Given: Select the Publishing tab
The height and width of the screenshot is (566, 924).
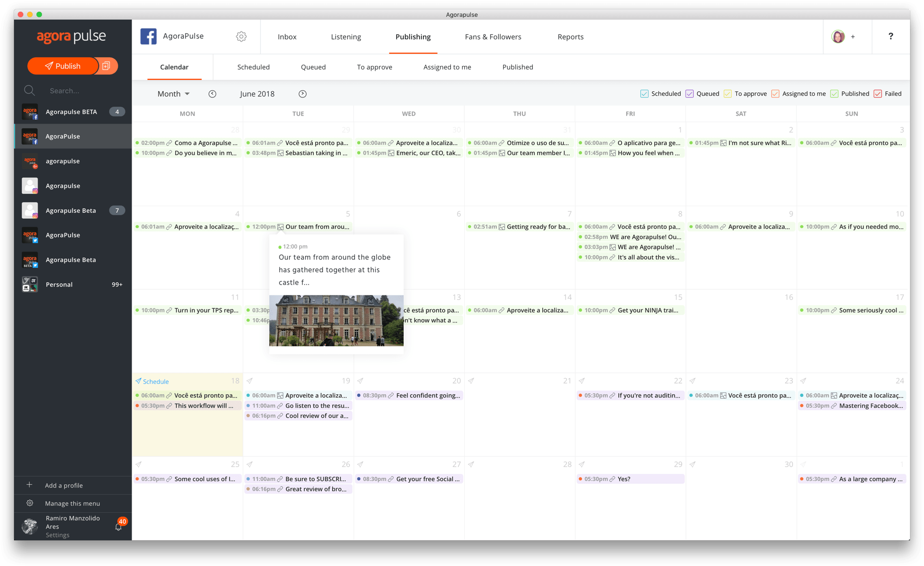Looking at the screenshot, I should tap(413, 36).
